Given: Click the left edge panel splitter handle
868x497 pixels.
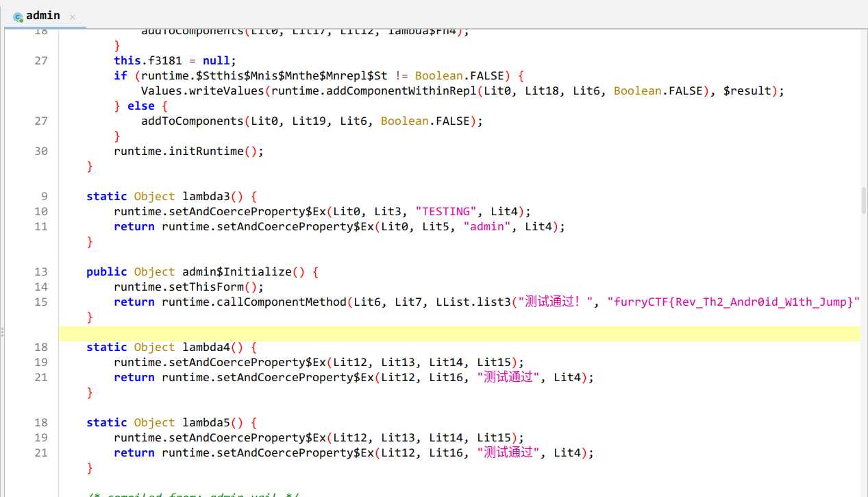Looking at the screenshot, I should pyautogui.click(x=2, y=332).
